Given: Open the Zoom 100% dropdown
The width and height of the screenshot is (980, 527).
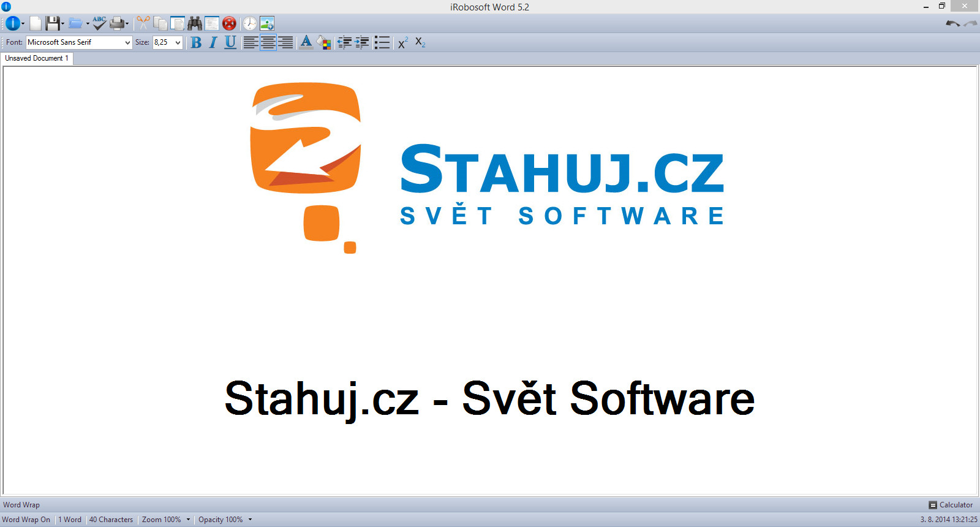Looking at the screenshot, I should (x=166, y=520).
